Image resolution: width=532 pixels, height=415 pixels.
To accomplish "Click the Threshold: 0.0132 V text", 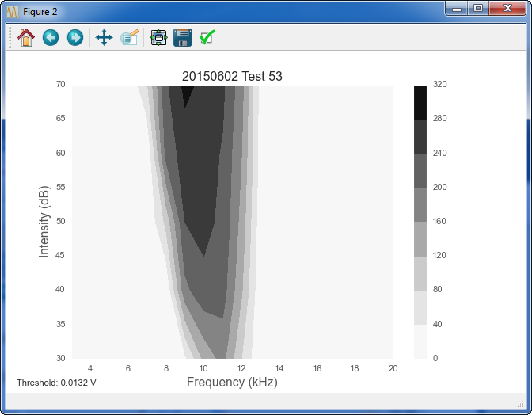I will coord(56,383).
